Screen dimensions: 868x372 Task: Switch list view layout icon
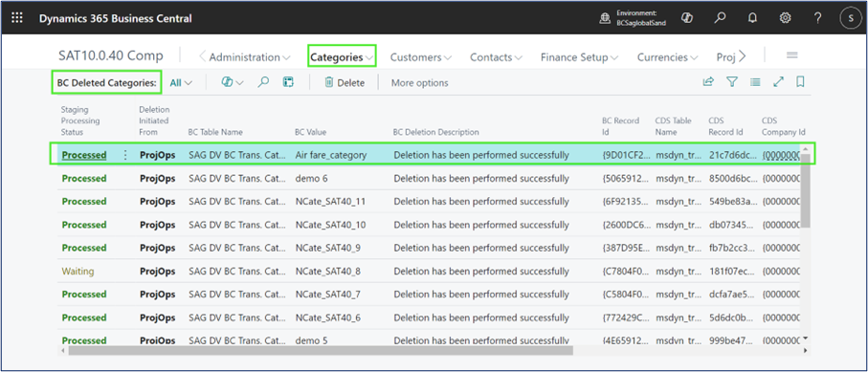[x=755, y=82]
